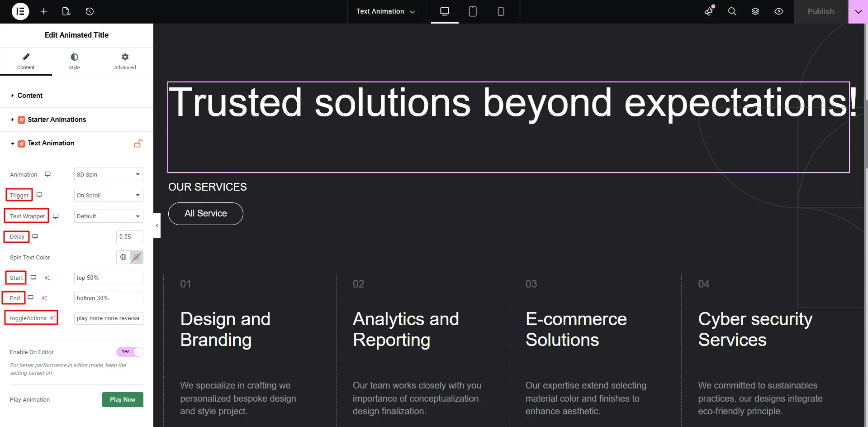
Task: Open the Structure layers icon
Action: coord(755,11)
